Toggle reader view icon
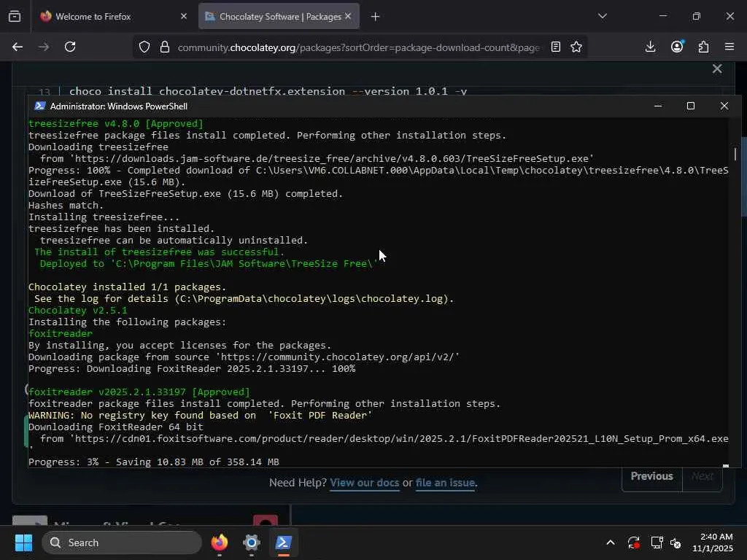Screen dimensions: 747x560 click(555, 47)
